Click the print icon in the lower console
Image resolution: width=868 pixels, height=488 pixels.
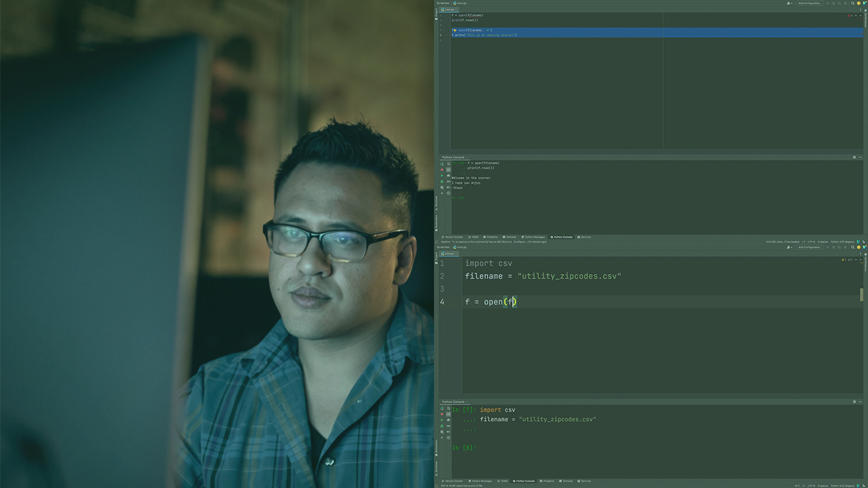pyautogui.click(x=448, y=420)
